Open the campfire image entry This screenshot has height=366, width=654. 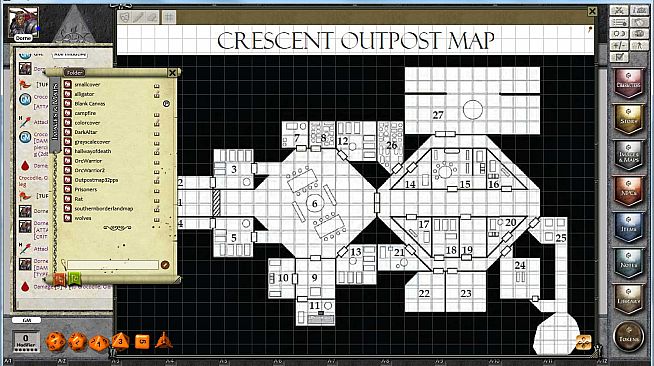pos(85,113)
